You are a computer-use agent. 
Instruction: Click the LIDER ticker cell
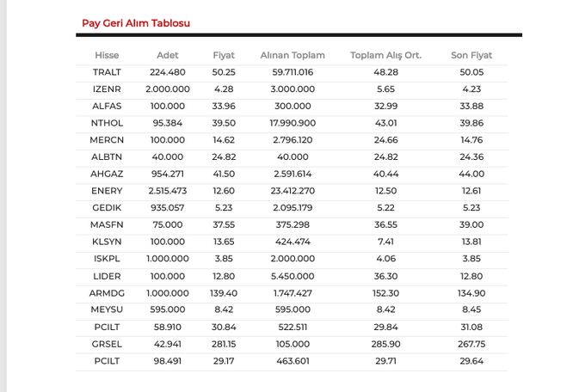point(107,276)
